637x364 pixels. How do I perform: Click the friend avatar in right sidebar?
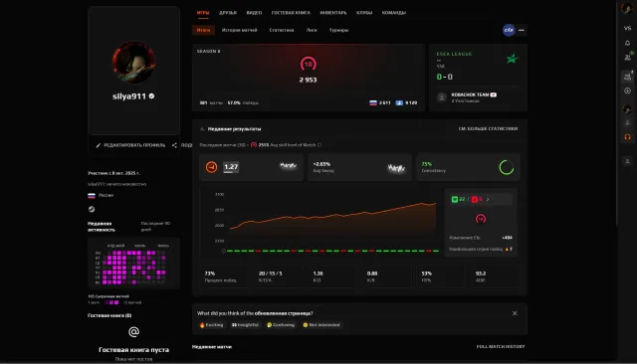pos(627,109)
